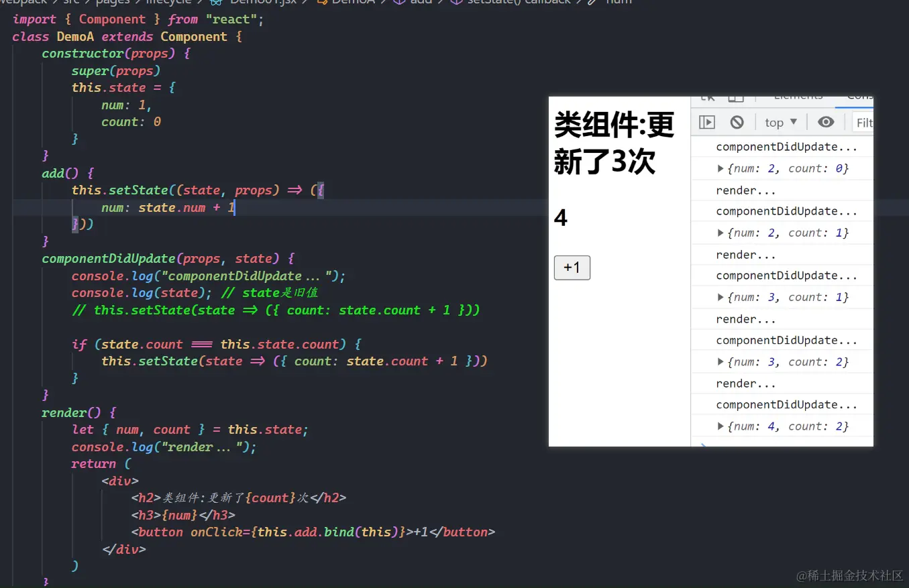
Task: Click 'let { num, count } = this.state;' line
Action: (x=191, y=430)
